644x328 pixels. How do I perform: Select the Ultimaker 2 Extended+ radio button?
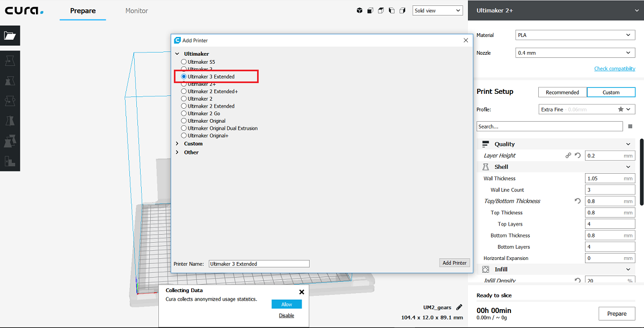pyautogui.click(x=184, y=92)
